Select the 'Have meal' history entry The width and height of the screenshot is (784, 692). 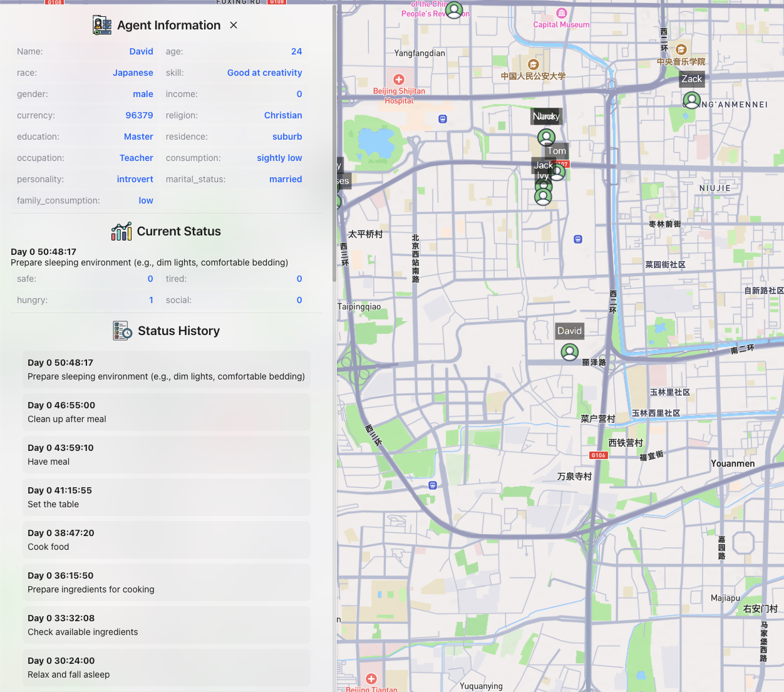167,455
